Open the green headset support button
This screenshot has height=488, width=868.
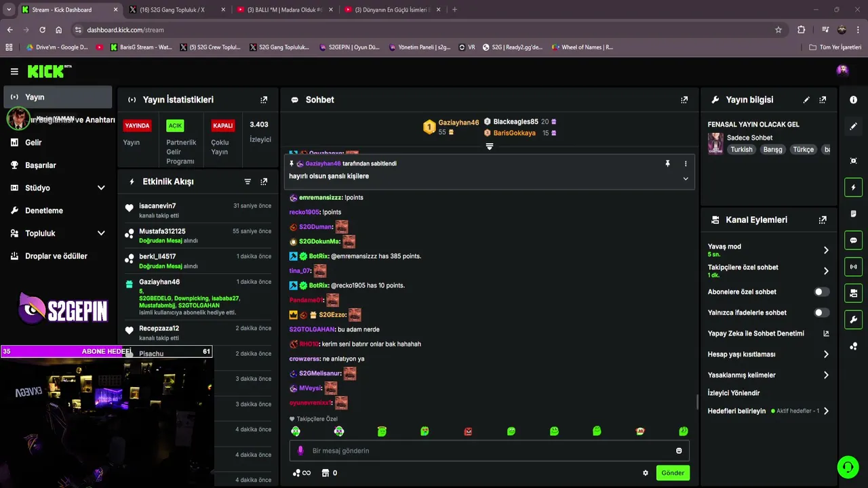pos(847,467)
